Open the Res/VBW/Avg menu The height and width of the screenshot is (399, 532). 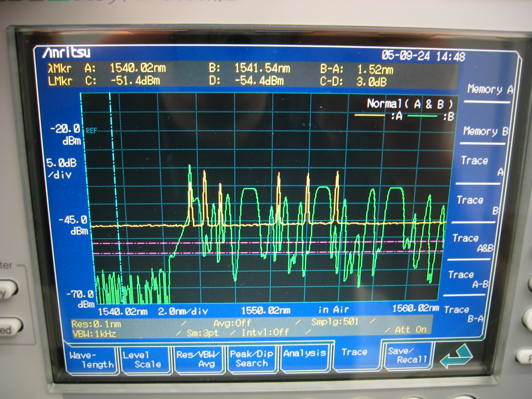point(199,358)
